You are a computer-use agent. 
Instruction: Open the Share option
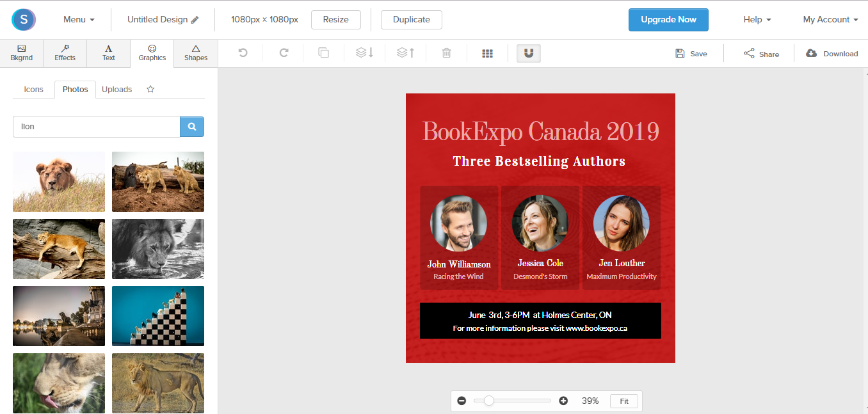tap(761, 54)
